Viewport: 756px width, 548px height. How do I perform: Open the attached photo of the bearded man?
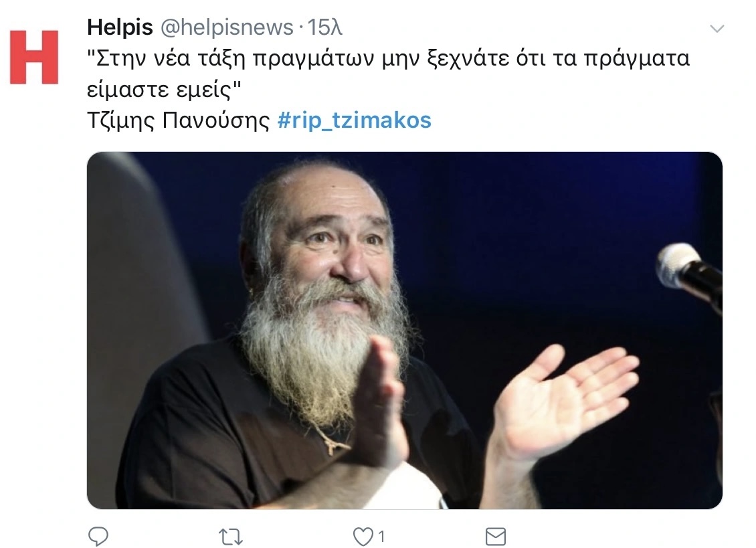[x=405, y=331]
